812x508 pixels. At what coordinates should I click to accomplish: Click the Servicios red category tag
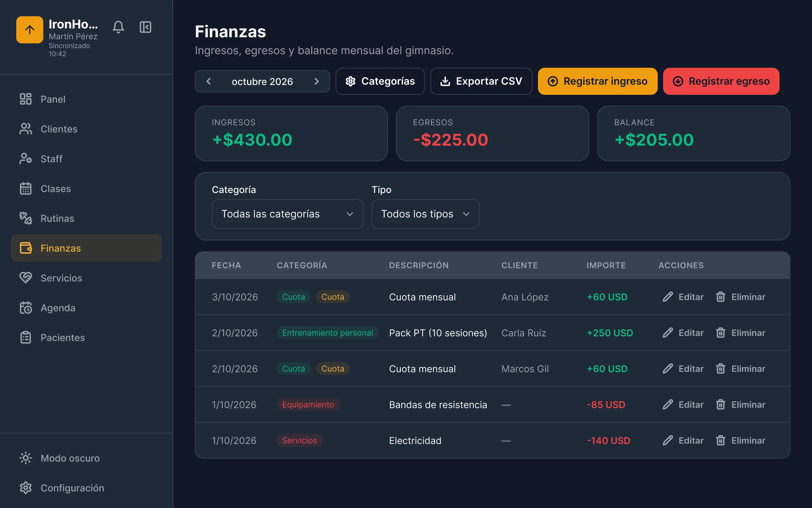coord(299,441)
